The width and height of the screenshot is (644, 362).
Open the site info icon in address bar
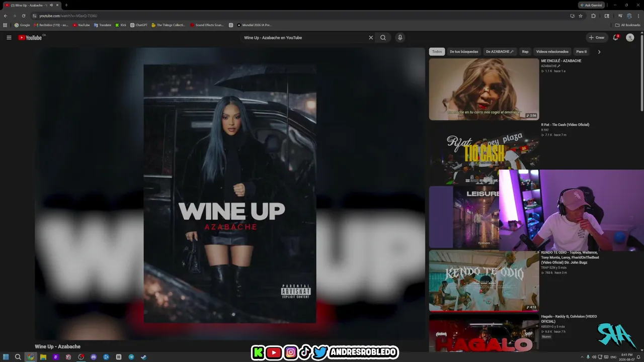tap(34, 16)
